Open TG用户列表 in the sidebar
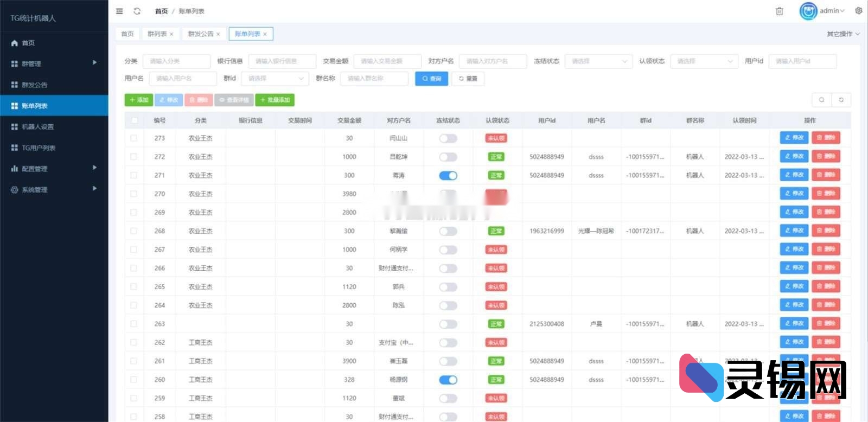 point(39,148)
